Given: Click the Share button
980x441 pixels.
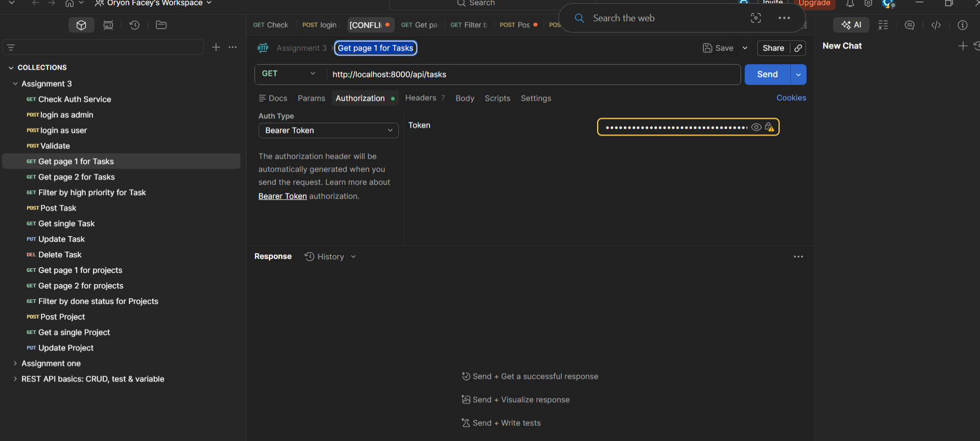Looking at the screenshot, I should point(773,48).
